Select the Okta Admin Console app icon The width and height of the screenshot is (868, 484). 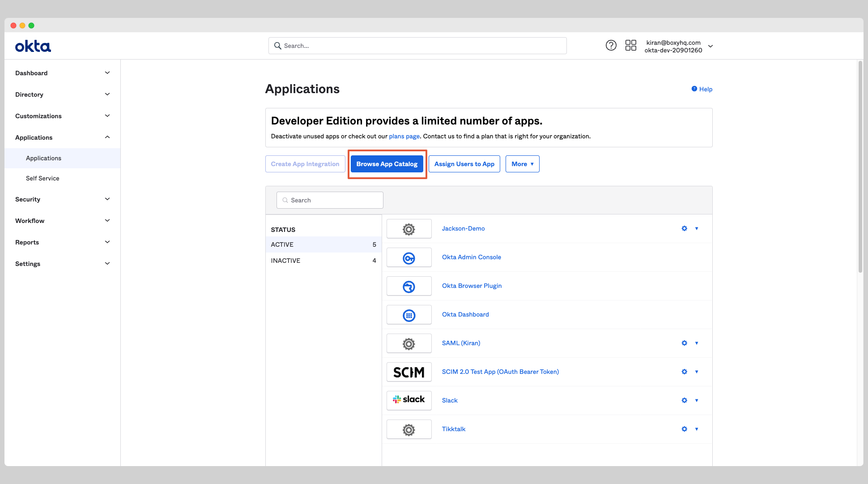point(408,257)
